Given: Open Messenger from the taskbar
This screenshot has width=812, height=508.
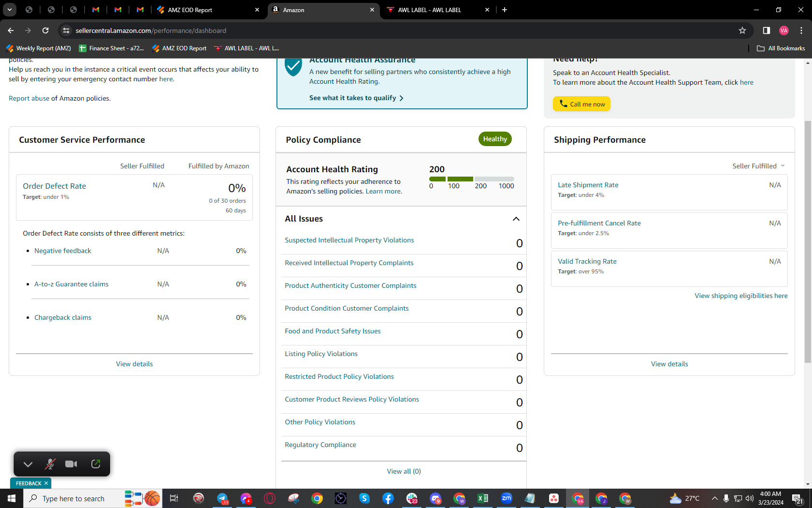Looking at the screenshot, I should pos(246,498).
